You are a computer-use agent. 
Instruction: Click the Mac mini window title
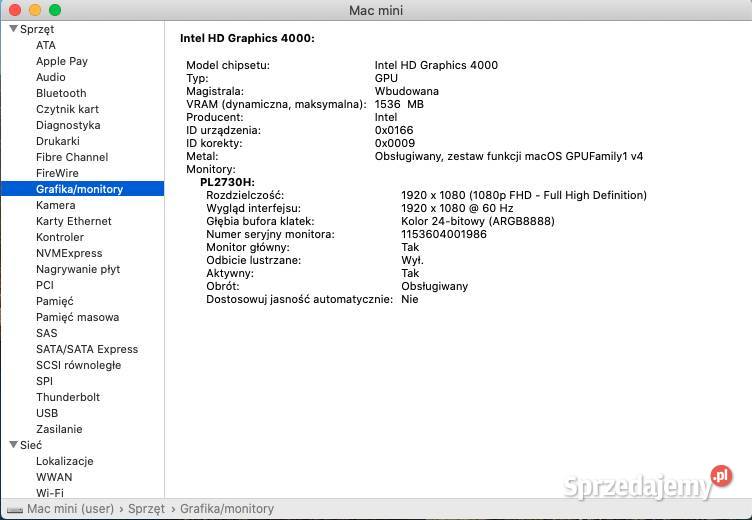pyautogui.click(x=376, y=10)
